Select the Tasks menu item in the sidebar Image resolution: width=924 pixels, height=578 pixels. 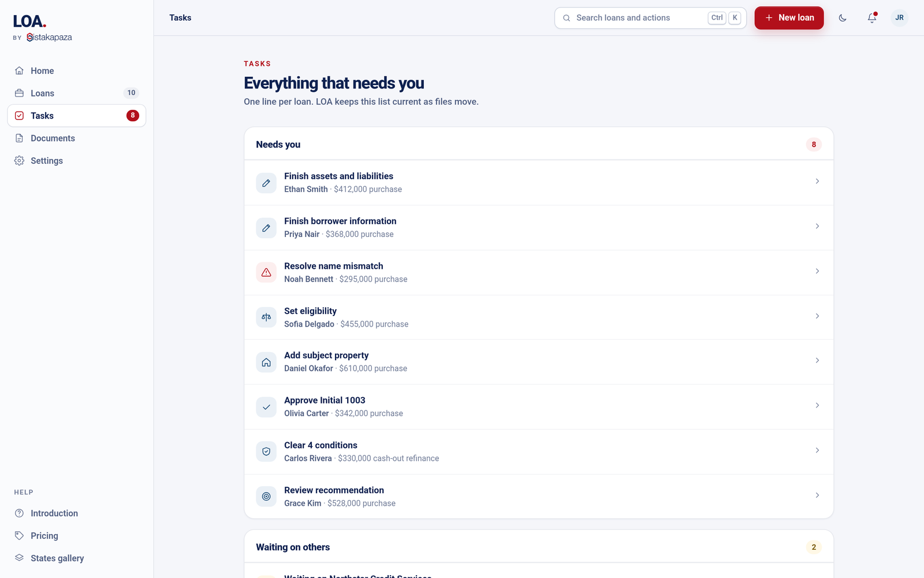pyautogui.click(x=76, y=116)
